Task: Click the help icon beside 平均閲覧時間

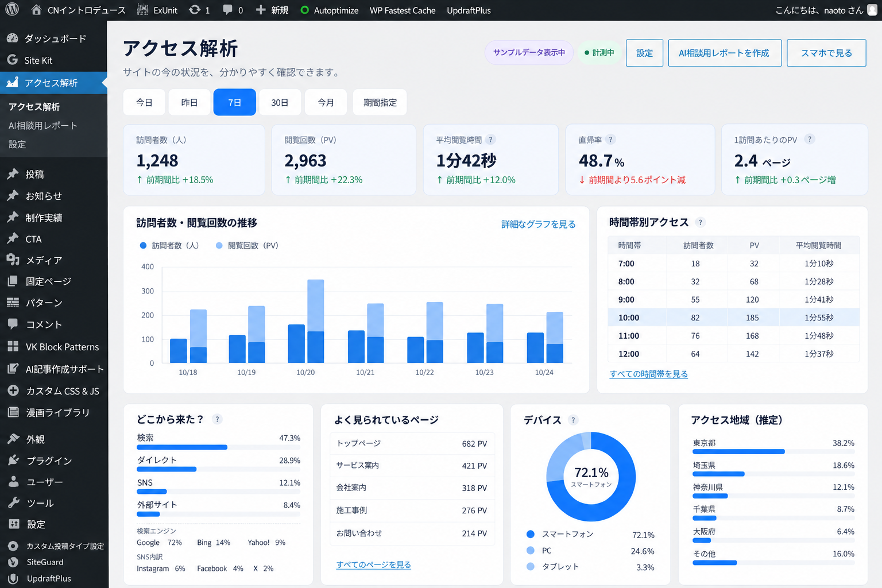Action: coord(490,140)
